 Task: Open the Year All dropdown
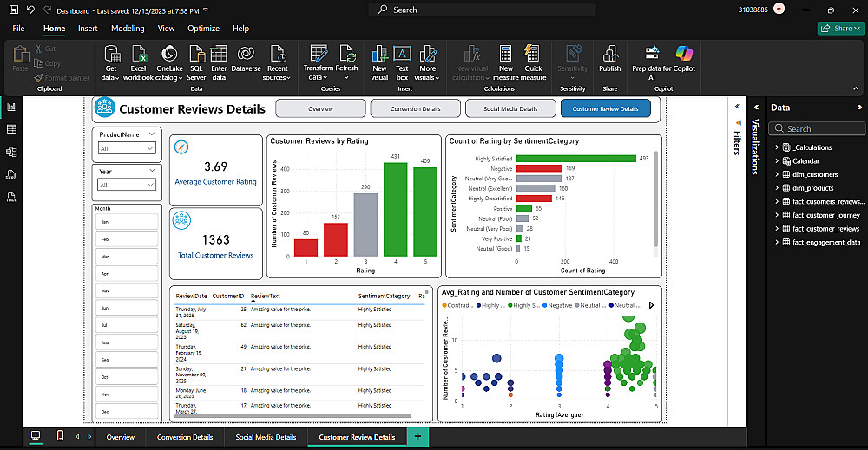(127, 185)
